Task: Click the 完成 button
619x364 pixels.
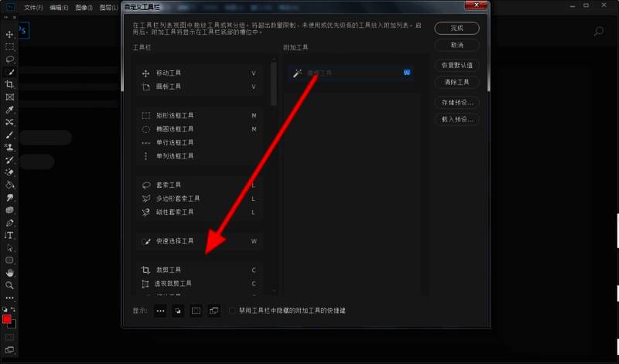Action: pos(457,29)
